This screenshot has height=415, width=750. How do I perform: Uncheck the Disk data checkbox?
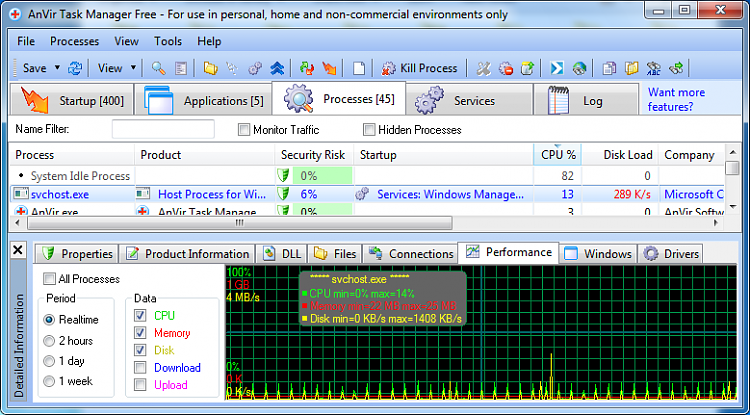click(140, 350)
